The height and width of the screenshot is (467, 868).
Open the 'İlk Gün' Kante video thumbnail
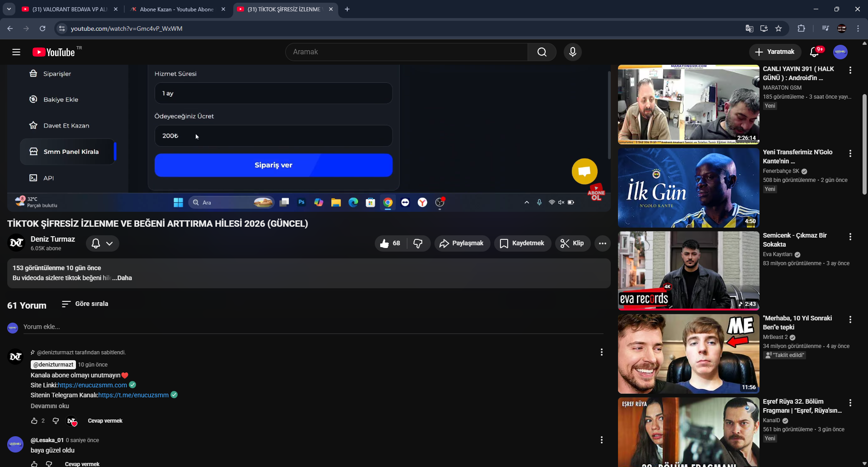tap(689, 188)
